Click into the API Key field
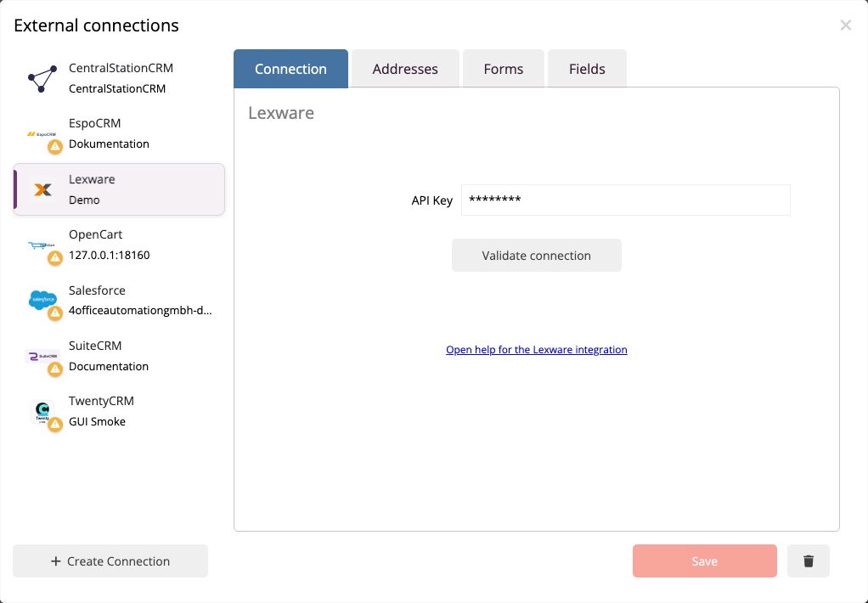Image resolution: width=868 pixels, height=603 pixels. tap(626, 200)
